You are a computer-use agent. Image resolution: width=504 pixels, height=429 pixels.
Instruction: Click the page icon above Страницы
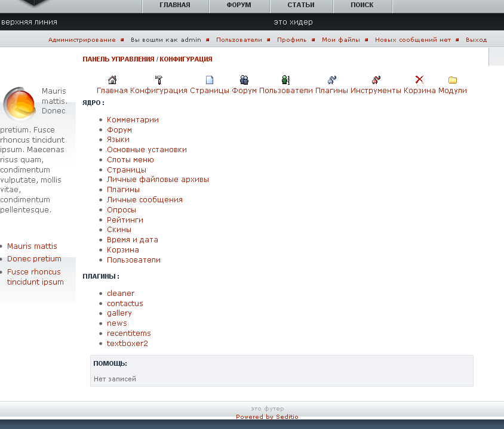click(210, 80)
